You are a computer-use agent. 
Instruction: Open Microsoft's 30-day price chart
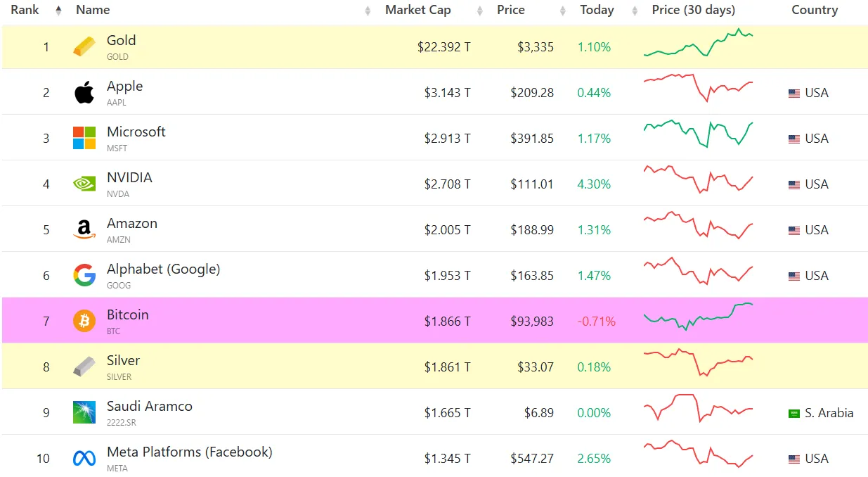tap(698, 134)
